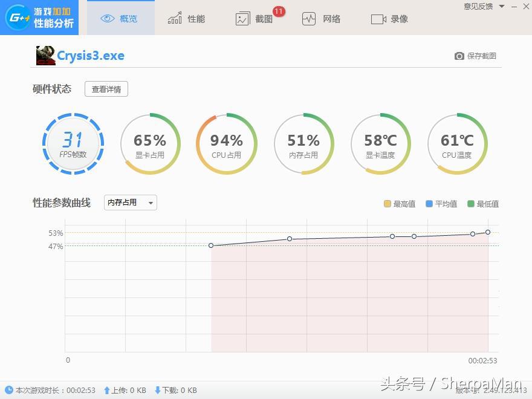Viewport: 532px width, 399px height.
Task: Click the video camera recording icon
Action: [378, 19]
